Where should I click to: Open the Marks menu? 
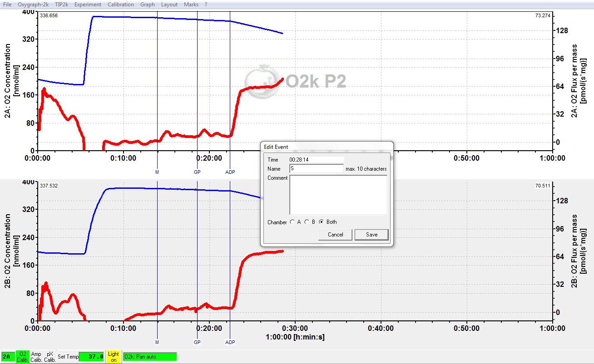coord(191,4)
